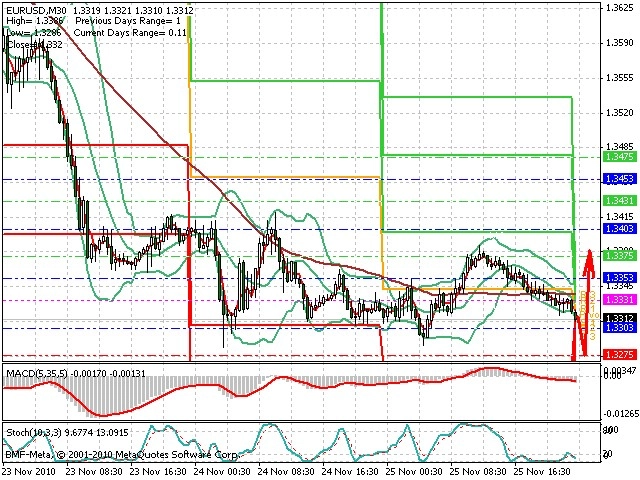The width and height of the screenshot is (640, 480).
Task: Click the blue 1.3453 price level label
Action: (x=620, y=179)
